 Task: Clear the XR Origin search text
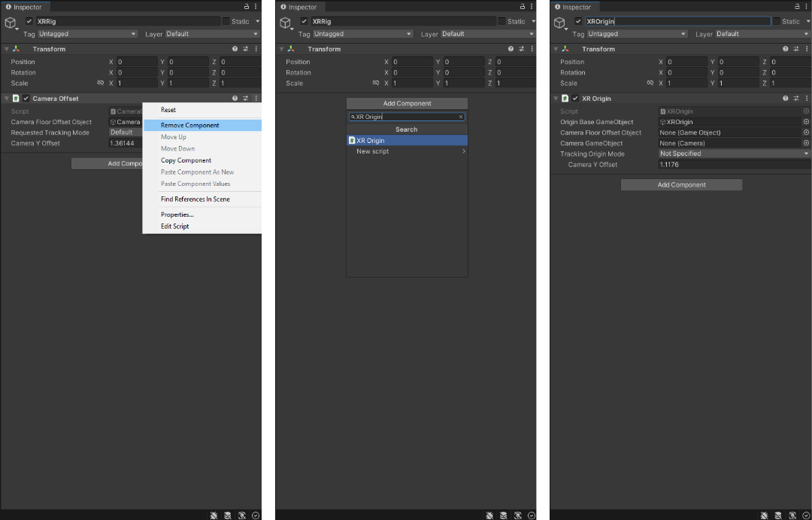tap(461, 117)
